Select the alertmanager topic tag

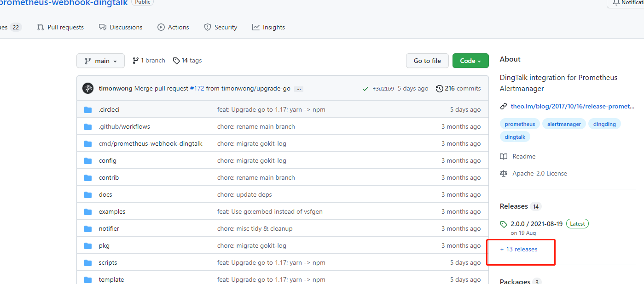pyautogui.click(x=564, y=124)
